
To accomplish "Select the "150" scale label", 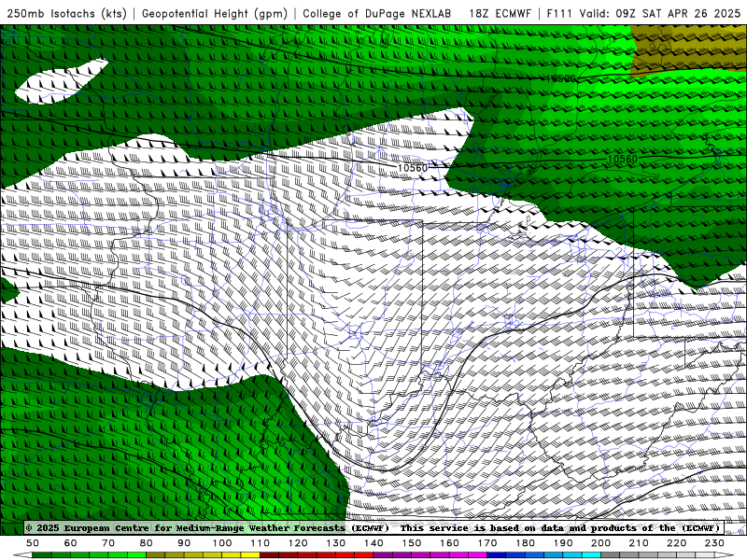I will click(412, 543).
